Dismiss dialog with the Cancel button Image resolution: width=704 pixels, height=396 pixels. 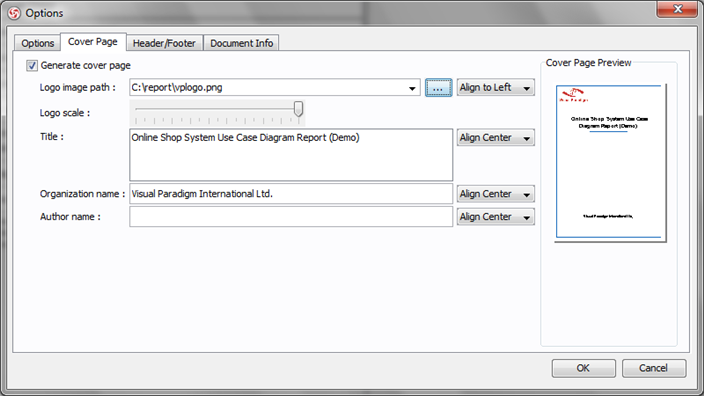654,368
